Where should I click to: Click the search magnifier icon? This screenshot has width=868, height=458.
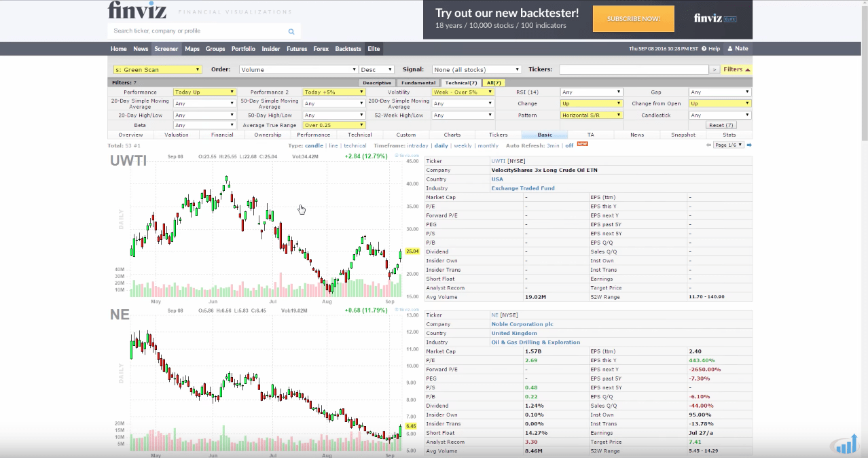pos(291,31)
